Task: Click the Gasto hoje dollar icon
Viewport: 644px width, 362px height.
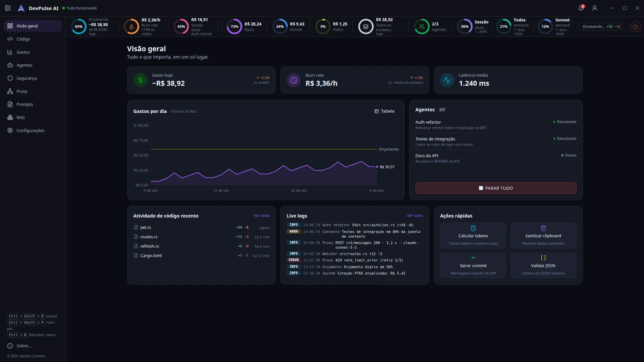Action: click(141, 80)
